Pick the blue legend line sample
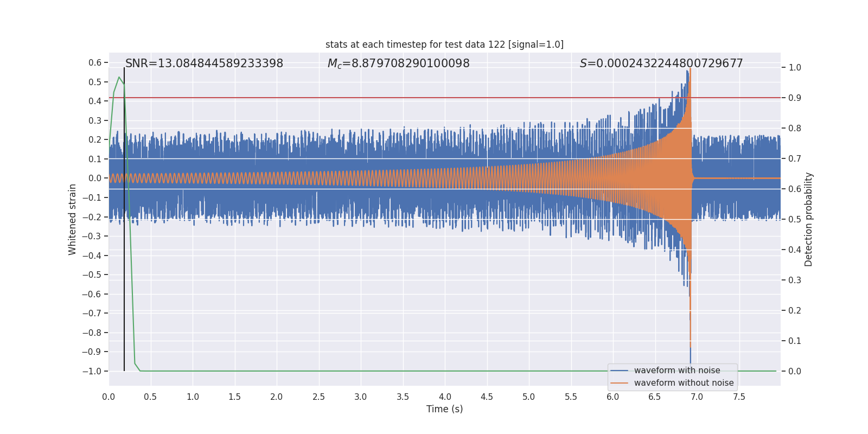 click(x=620, y=371)
